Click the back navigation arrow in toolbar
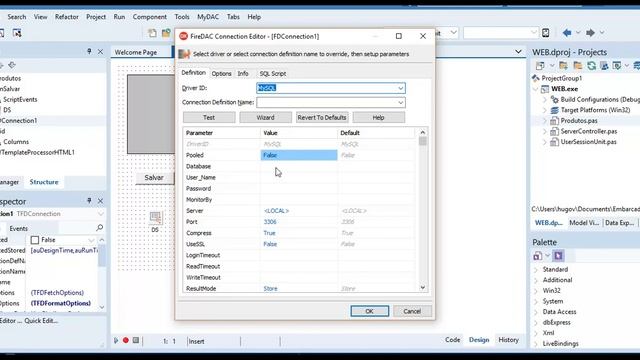This screenshot has width=640, height=360. (567, 33)
